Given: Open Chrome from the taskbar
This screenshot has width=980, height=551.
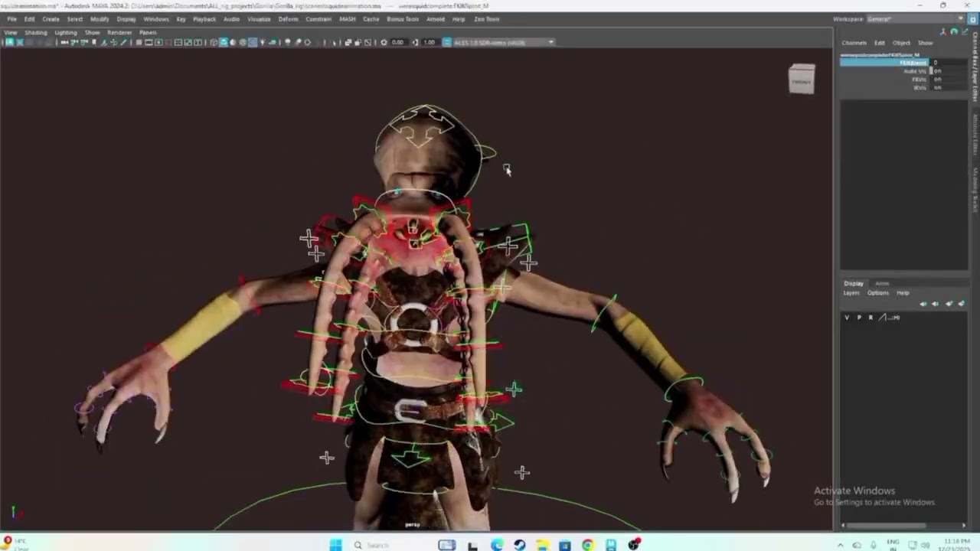Looking at the screenshot, I should 588,545.
